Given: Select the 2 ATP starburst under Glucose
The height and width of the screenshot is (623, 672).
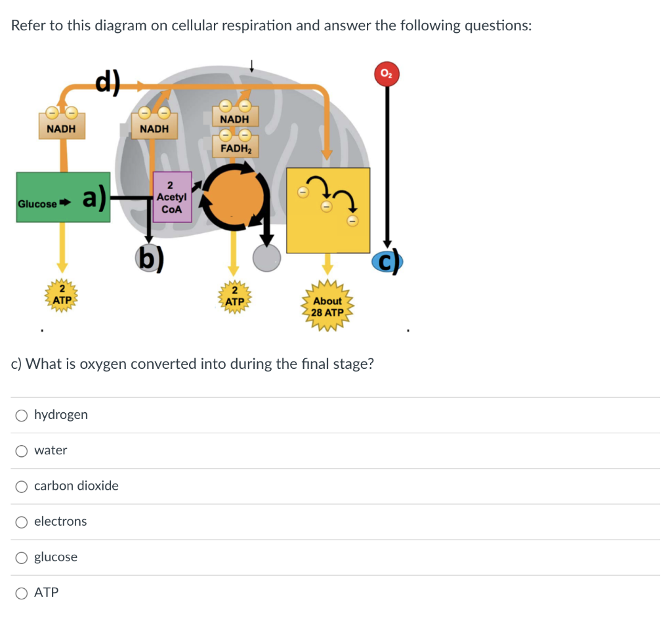Looking at the screenshot, I should [x=62, y=295].
